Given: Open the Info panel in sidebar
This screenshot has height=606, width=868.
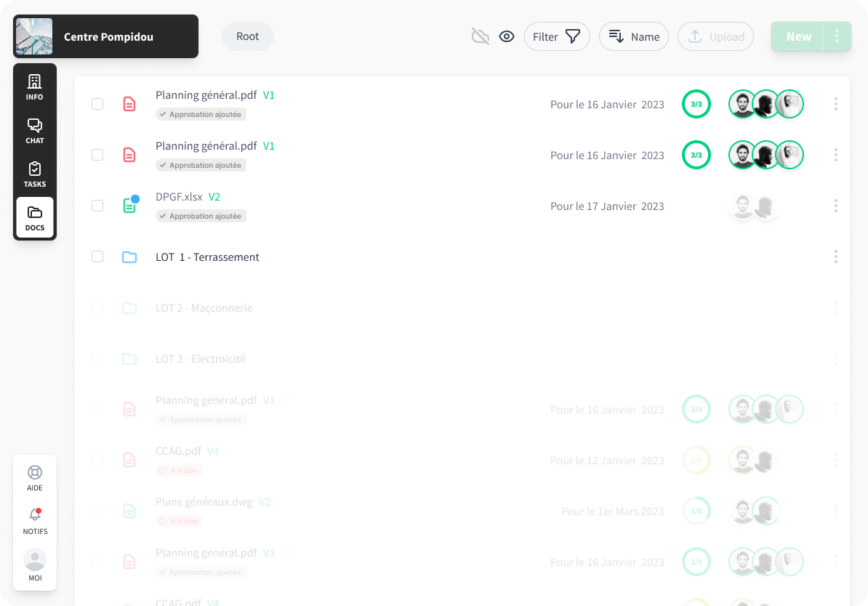Looking at the screenshot, I should tap(34, 86).
